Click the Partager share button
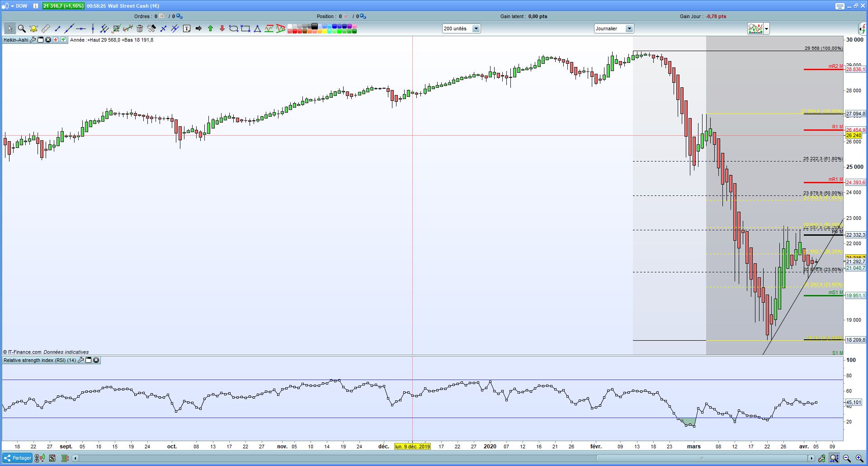Image resolution: width=868 pixels, height=466 pixels. click(x=17, y=458)
